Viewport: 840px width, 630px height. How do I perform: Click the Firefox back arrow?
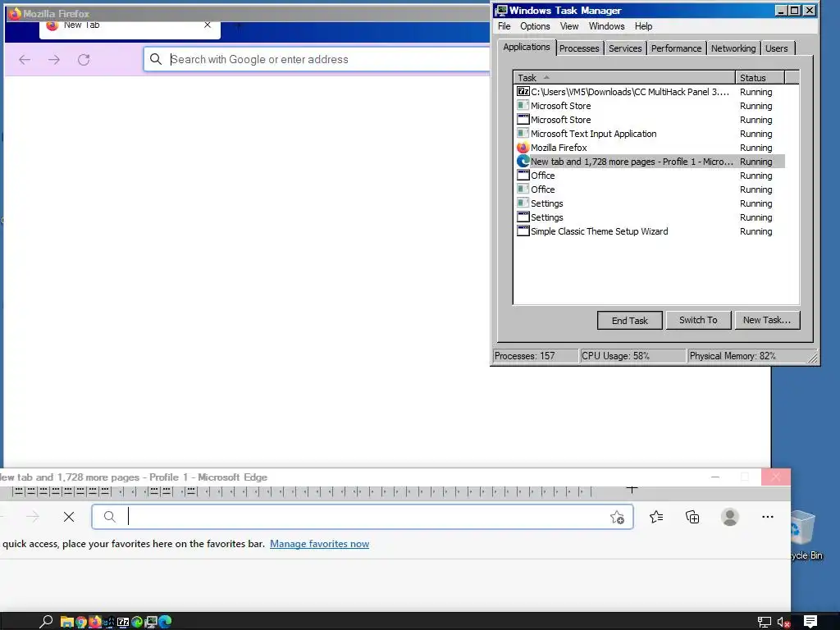pyautogui.click(x=25, y=59)
